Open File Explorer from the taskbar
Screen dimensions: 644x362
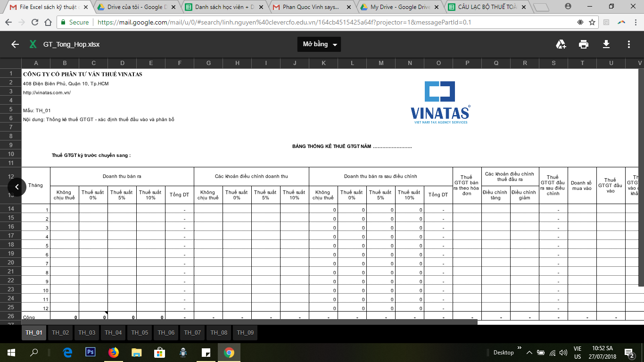(x=136, y=352)
